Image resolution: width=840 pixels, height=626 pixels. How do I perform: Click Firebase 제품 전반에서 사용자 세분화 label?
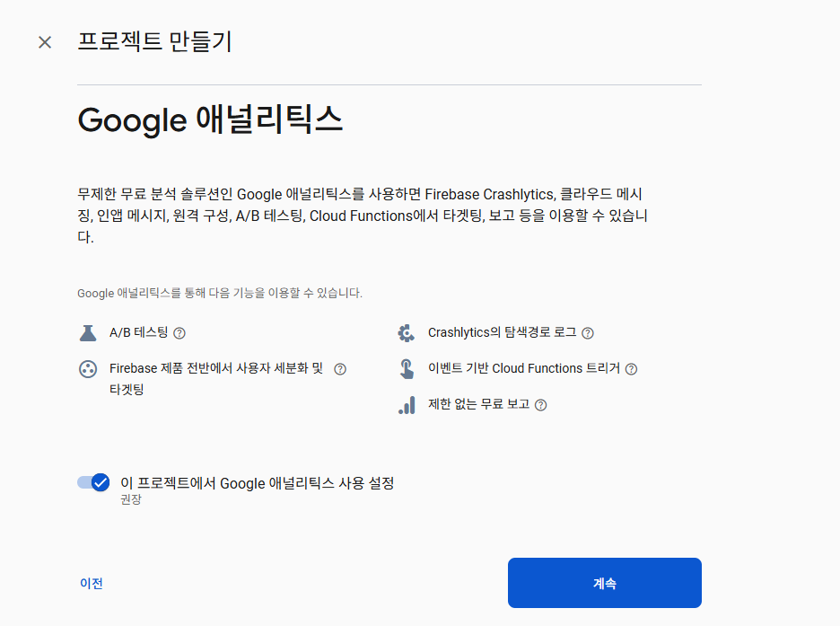coord(216,378)
